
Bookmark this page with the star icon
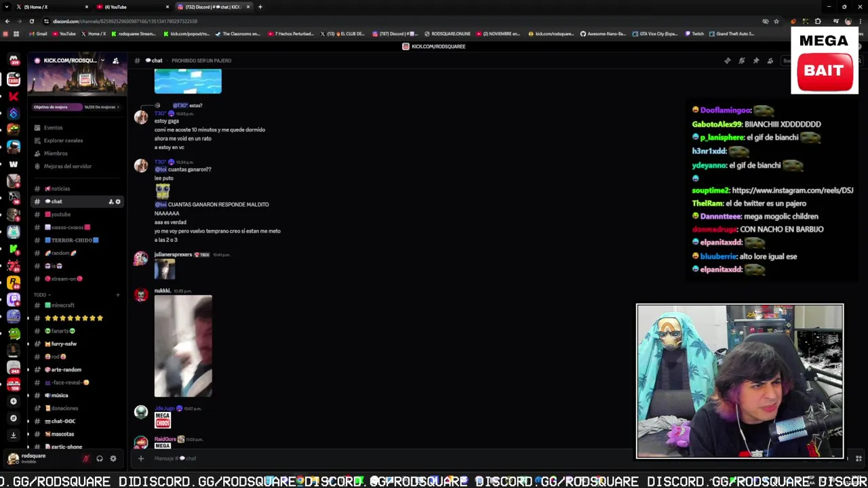click(776, 21)
